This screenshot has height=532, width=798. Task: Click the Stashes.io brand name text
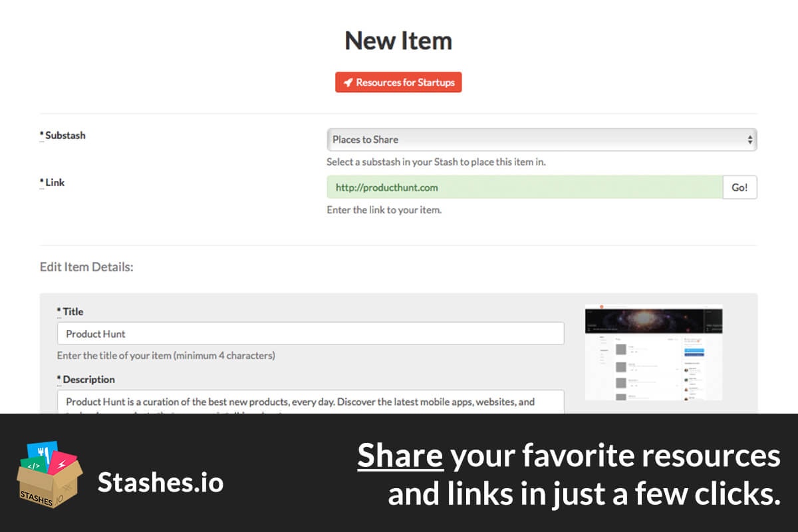pos(160,482)
